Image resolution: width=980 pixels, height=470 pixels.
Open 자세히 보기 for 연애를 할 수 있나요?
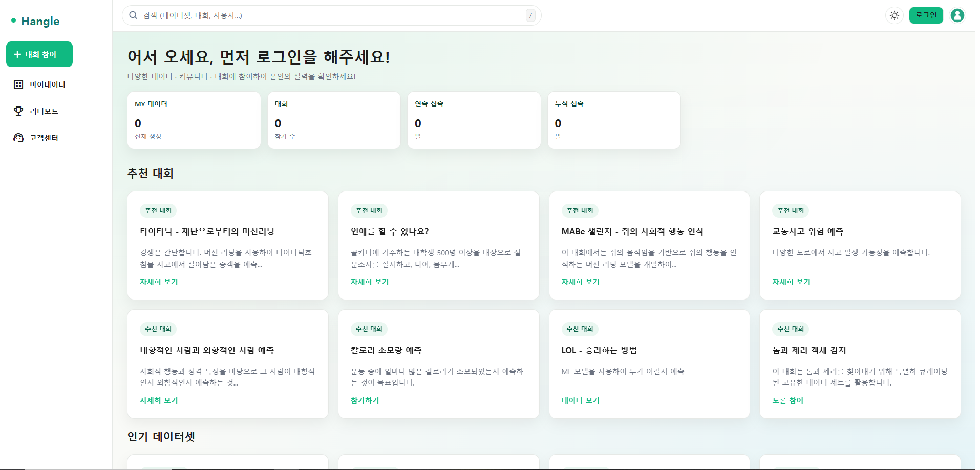click(x=370, y=282)
